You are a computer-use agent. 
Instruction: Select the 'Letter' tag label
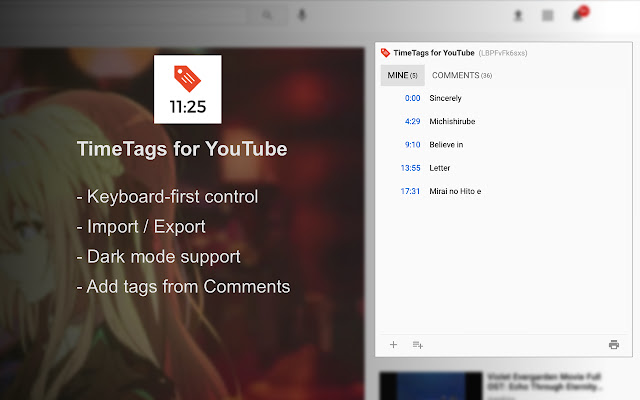click(x=440, y=168)
